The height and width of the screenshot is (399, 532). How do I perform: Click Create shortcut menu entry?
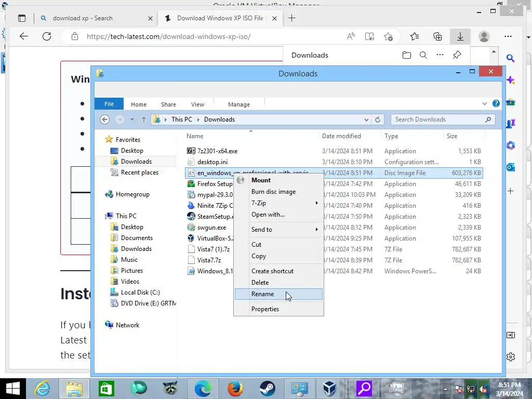click(278, 271)
